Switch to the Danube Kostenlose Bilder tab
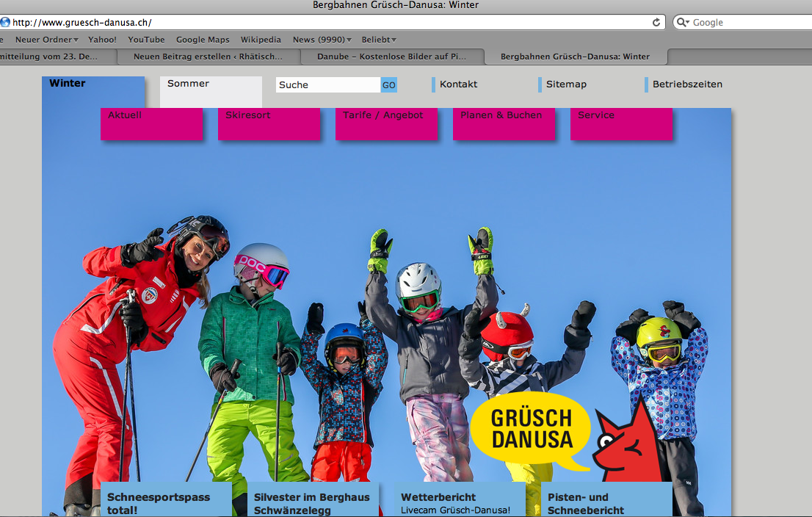The height and width of the screenshot is (517, 812). pyautogui.click(x=392, y=57)
